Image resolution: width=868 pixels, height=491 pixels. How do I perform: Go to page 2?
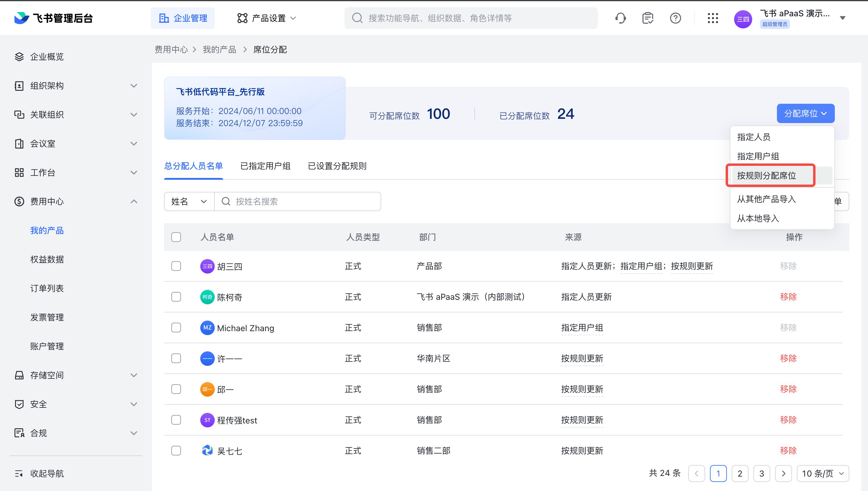point(740,474)
